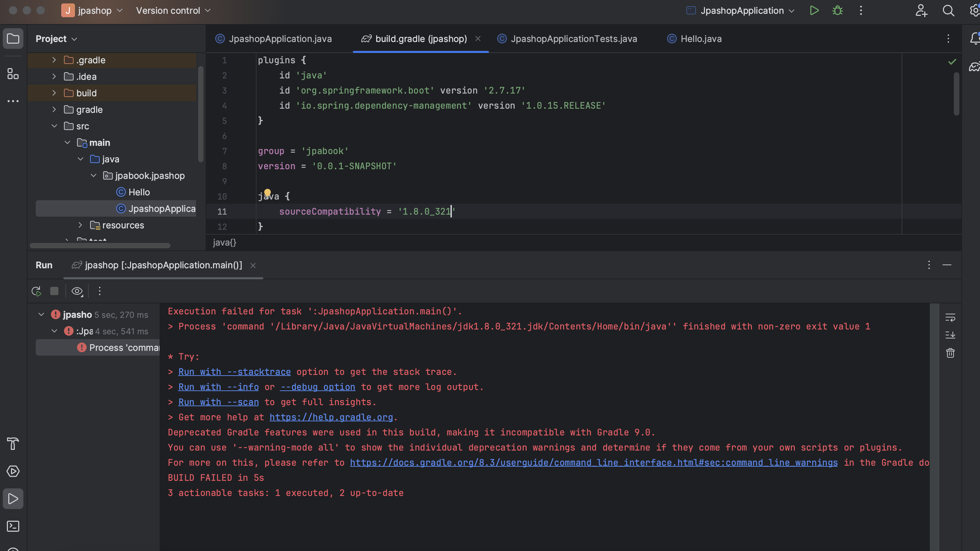Image resolution: width=980 pixels, height=551 pixels.
Task: Expand the build folder
Action: pyautogui.click(x=54, y=93)
